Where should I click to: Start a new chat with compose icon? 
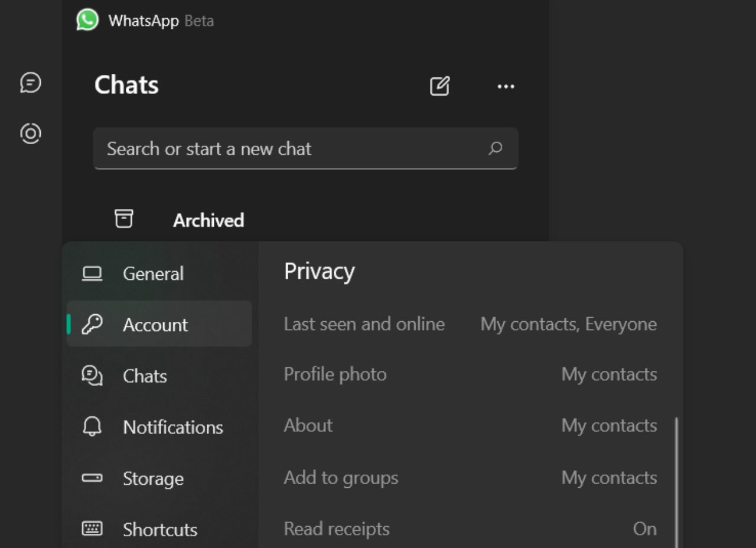coord(439,86)
